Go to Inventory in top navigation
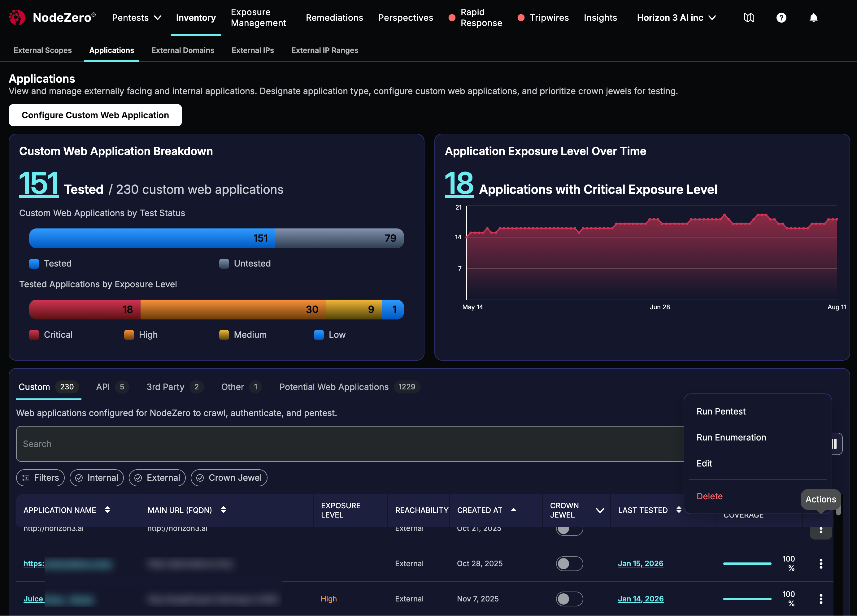This screenshot has height=616, width=857. (x=196, y=18)
